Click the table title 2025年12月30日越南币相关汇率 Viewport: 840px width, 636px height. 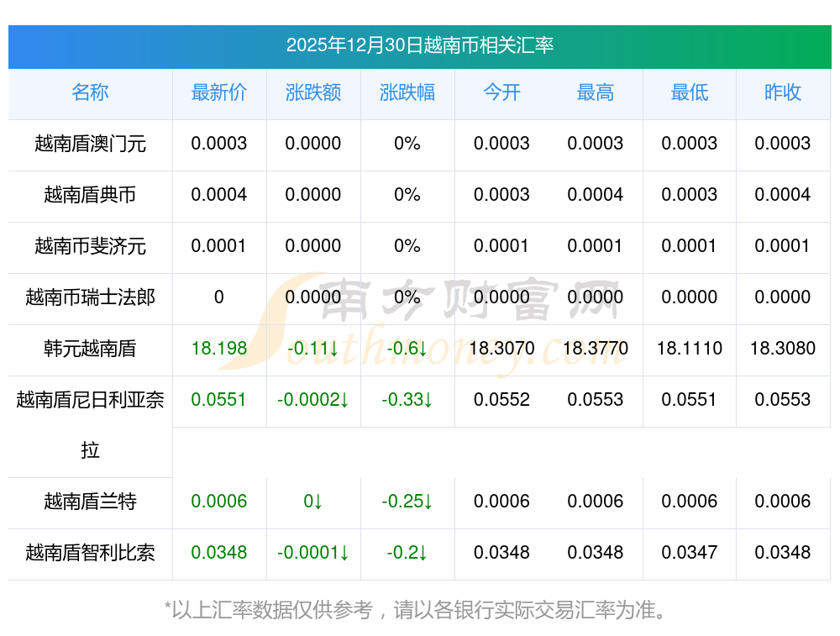point(419,45)
